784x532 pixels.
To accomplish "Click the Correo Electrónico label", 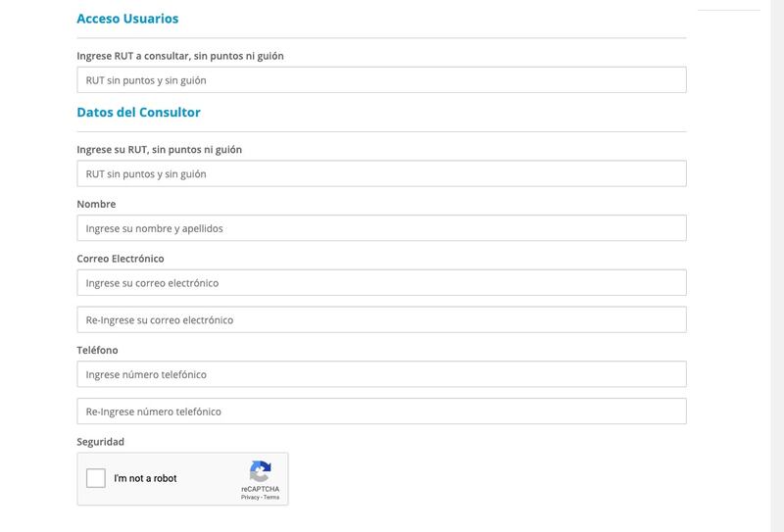I will tap(120, 259).
